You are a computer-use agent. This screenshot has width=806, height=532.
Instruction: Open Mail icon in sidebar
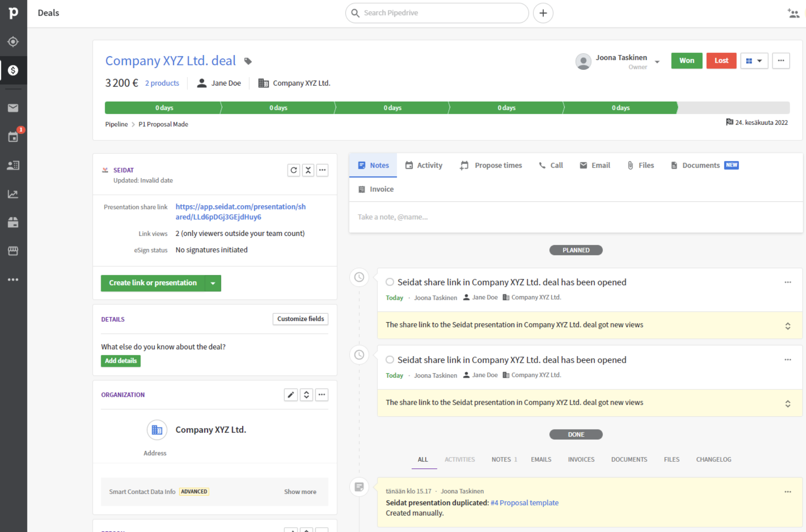(x=13, y=108)
